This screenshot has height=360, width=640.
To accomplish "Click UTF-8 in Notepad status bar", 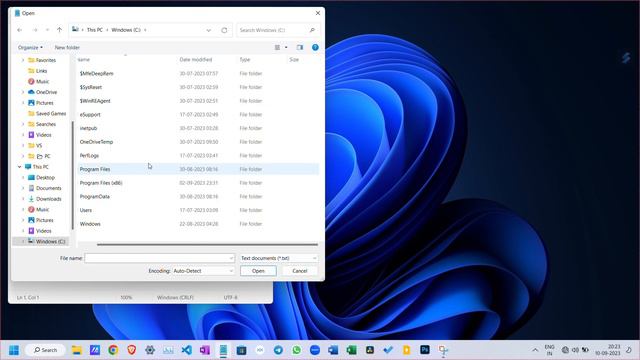I will tap(231, 298).
